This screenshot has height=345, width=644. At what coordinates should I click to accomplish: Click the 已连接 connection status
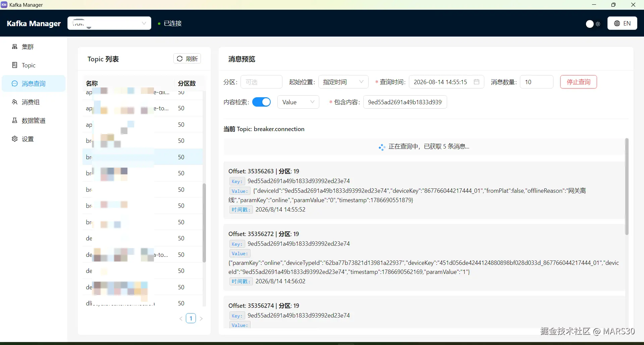point(172,23)
